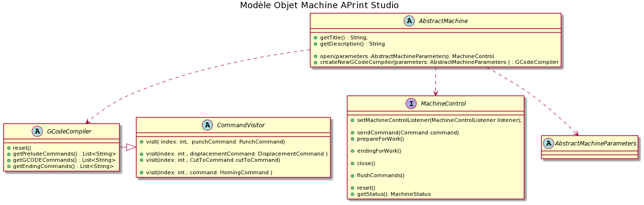
Task: Click the diagram title 'Modèle Objet Machine APrint Studio'
Action: 319,5
